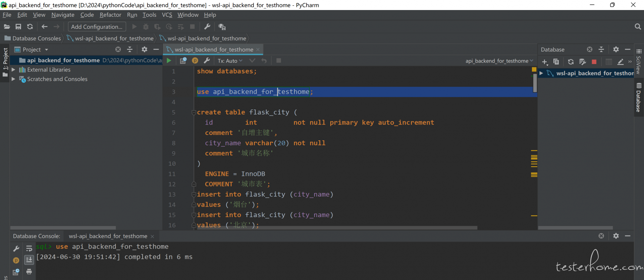Show more Database toolbar actions chevron
The width and height of the screenshot is (644, 280).
pyautogui.click(x=630, y=62)
